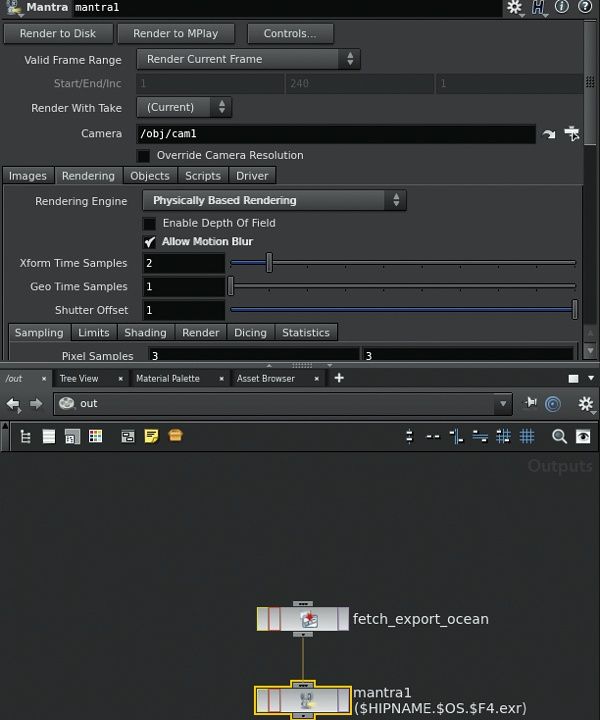
Task: Open the Dicing sub-tab
Action: tap(250, 332)
